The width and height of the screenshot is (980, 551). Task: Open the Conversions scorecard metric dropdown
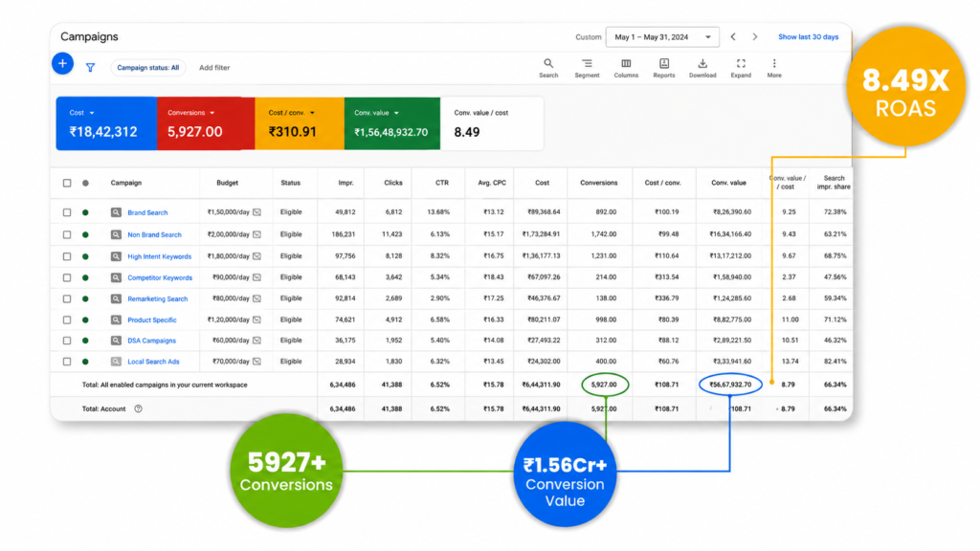click(212, 113)
